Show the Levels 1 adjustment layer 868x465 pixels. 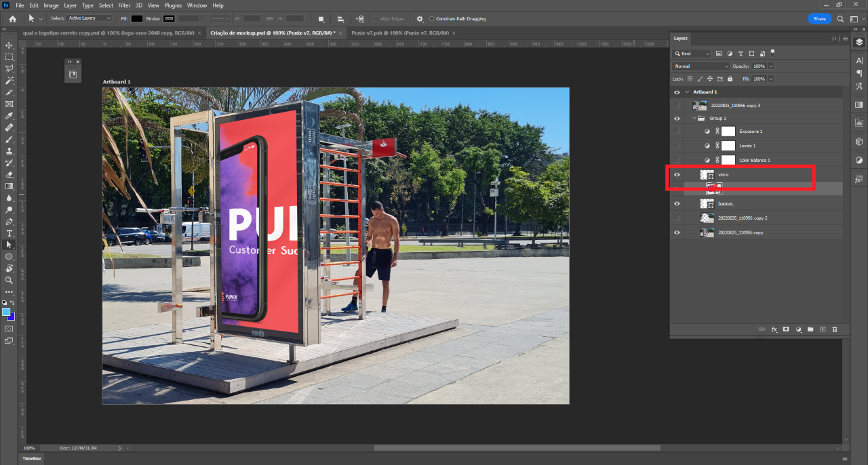(x=677, y=146)
